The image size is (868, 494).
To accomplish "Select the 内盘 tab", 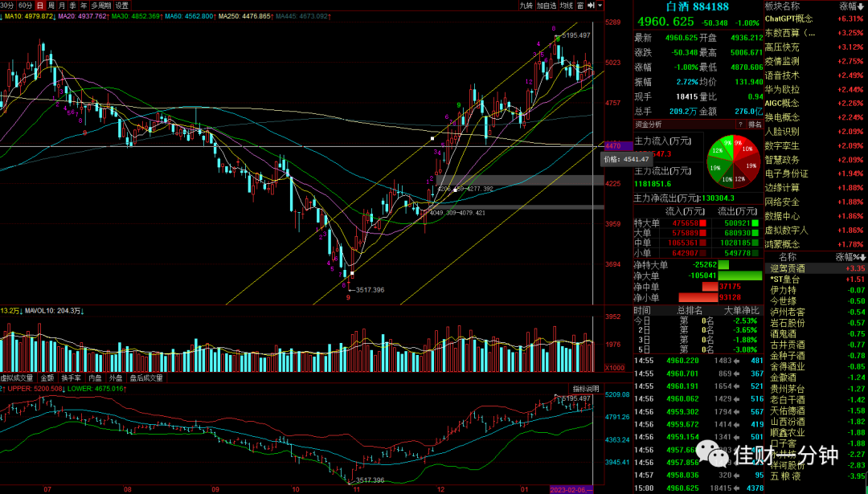I will point(95,378).
